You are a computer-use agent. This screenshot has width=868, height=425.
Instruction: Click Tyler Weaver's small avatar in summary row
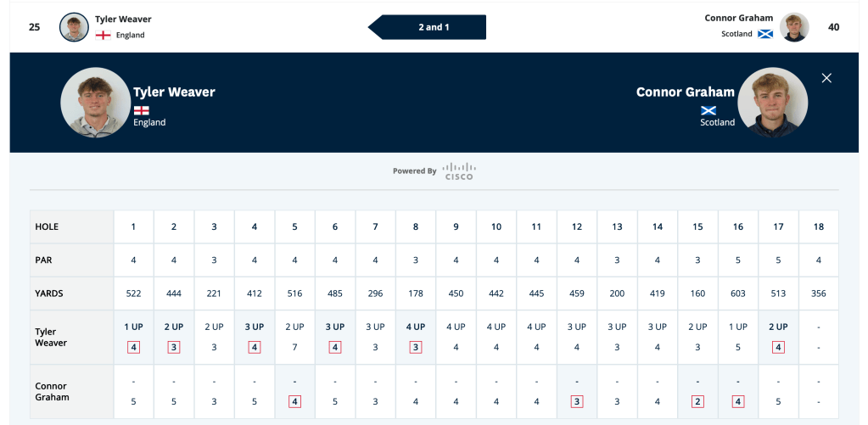(74, 27)
